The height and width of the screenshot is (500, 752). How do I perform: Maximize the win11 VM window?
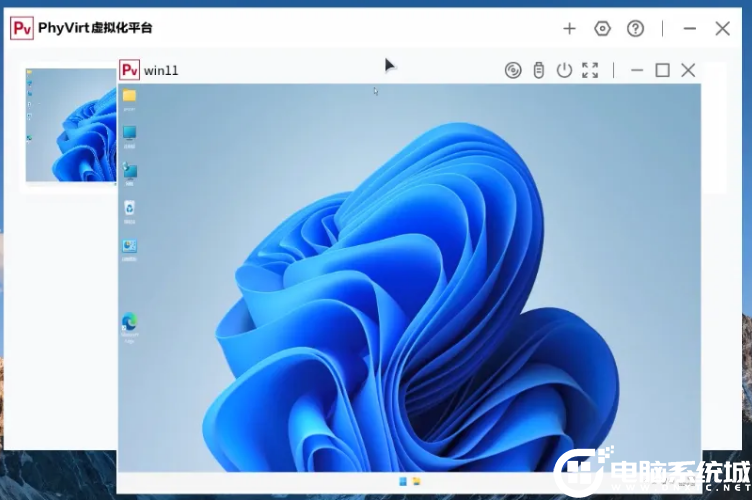click(x=663, y=70)
